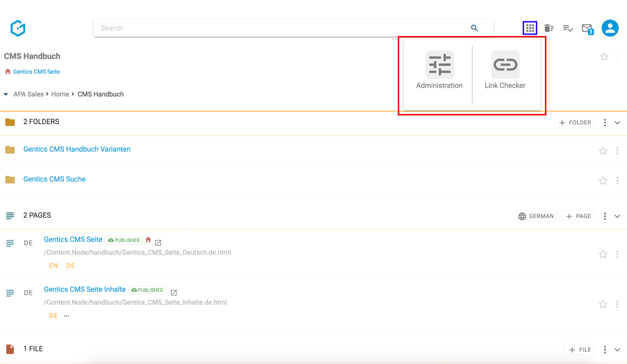
Task: Collapse the Files section
Action: coord(617,350)
